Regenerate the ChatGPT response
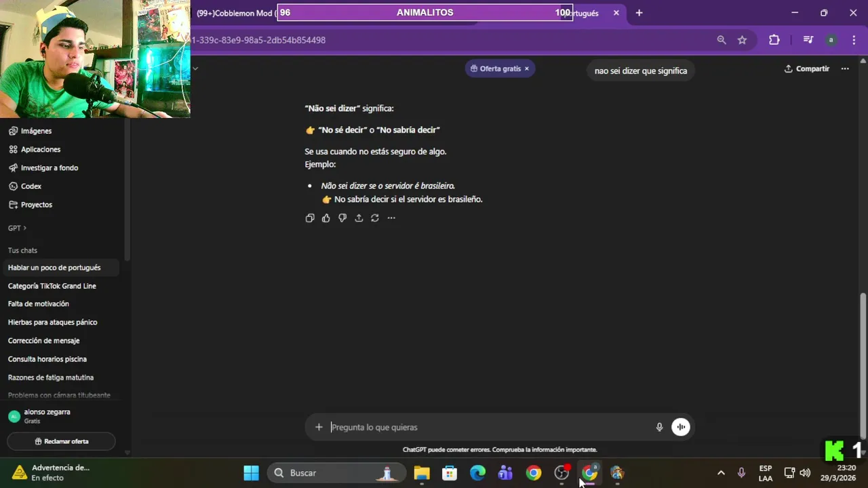 point(375,218)
